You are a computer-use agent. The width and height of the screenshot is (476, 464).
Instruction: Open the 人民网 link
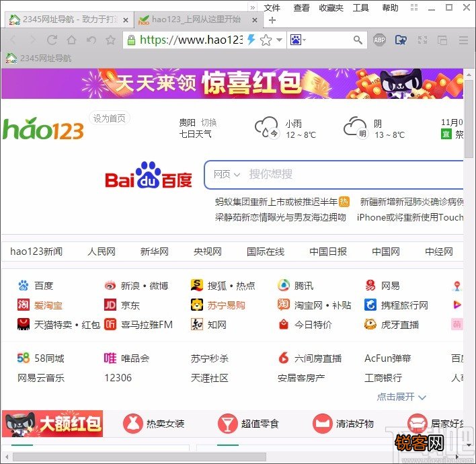pos(102,252)
